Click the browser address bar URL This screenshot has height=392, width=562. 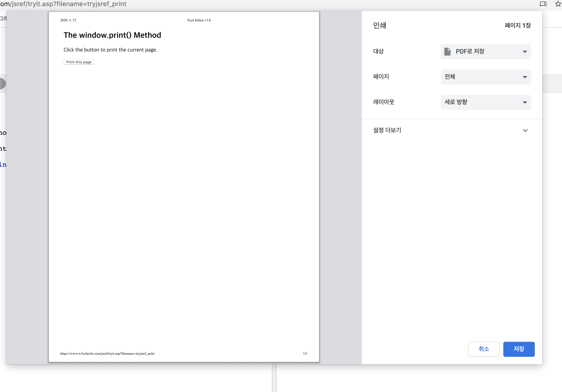click(64, 4)
